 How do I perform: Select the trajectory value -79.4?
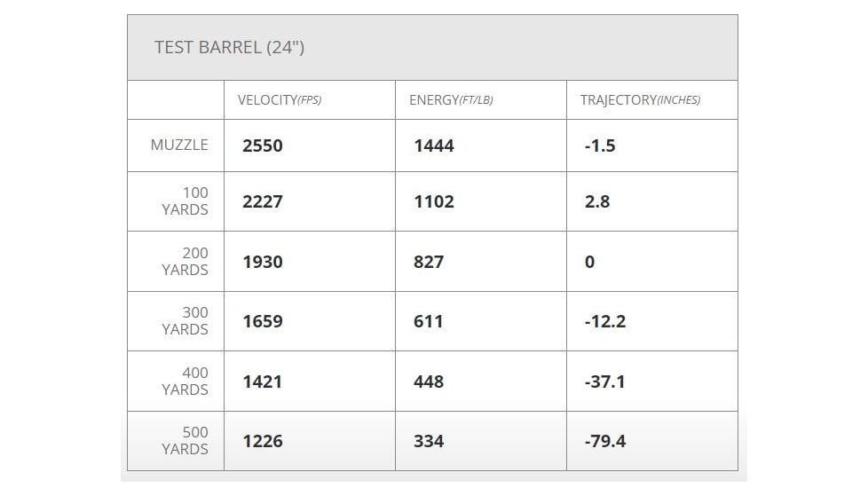pyautogui.click(x=605, y=441)
